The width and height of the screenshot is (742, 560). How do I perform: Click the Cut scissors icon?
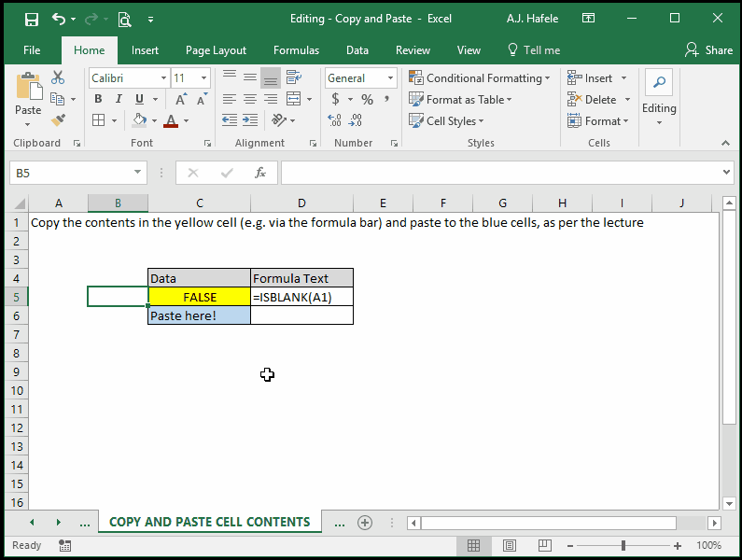click(58, 77)
